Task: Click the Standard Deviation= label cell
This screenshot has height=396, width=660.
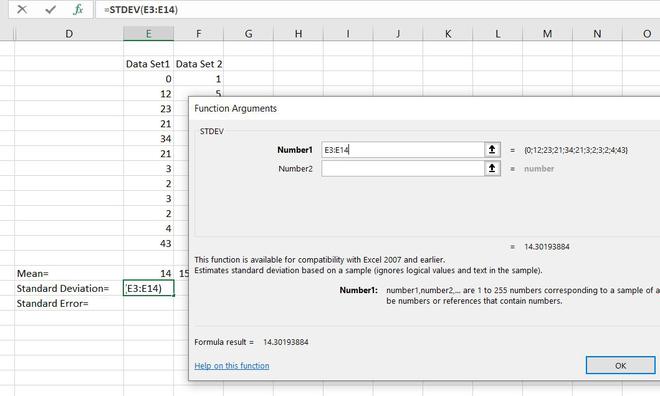Action: click(x=69, y=288)
